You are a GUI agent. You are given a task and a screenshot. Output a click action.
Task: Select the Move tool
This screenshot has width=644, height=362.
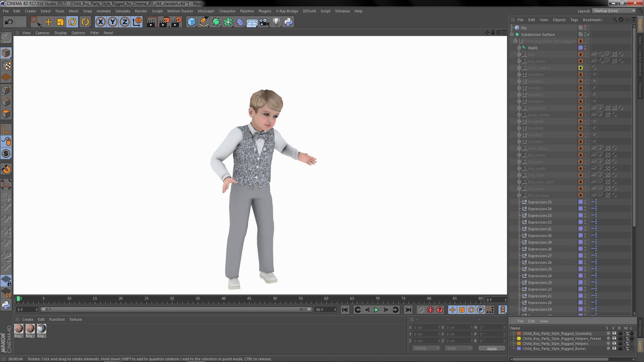(48, 22)
